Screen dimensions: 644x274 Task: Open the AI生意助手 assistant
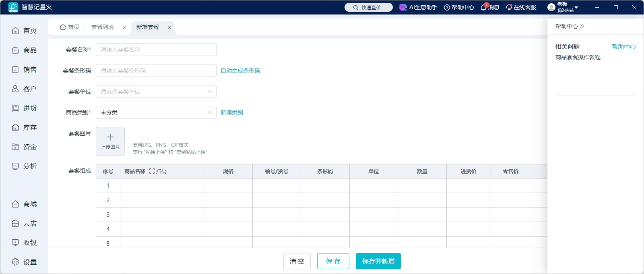pos(418,7)
